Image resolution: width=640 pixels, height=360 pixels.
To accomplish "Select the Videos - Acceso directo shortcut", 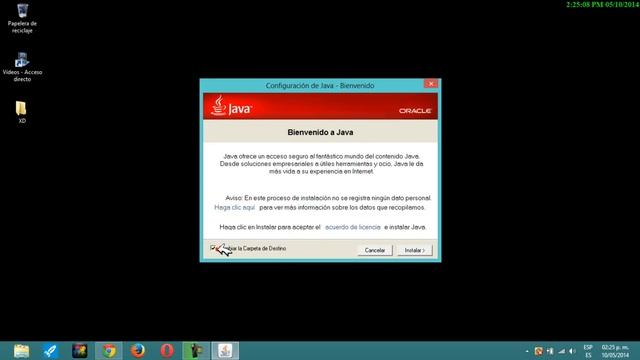I will (x=22, y=67).
